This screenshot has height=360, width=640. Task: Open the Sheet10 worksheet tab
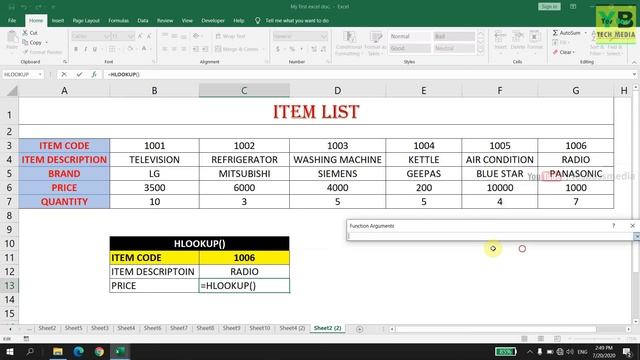tap(260, 328)
